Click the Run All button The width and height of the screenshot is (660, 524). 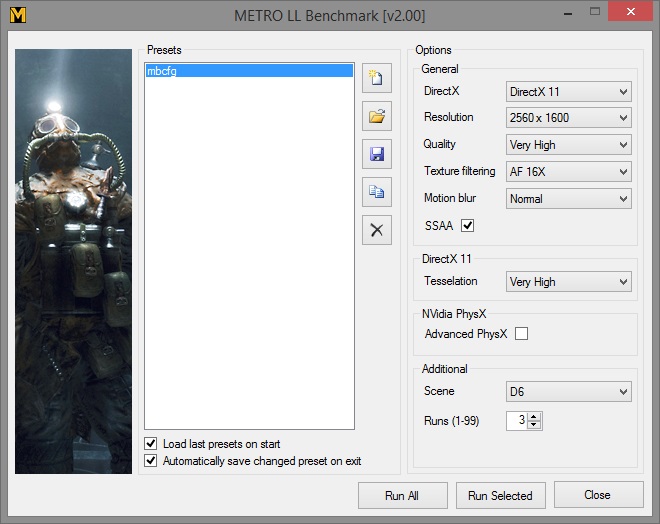[402, 495]
